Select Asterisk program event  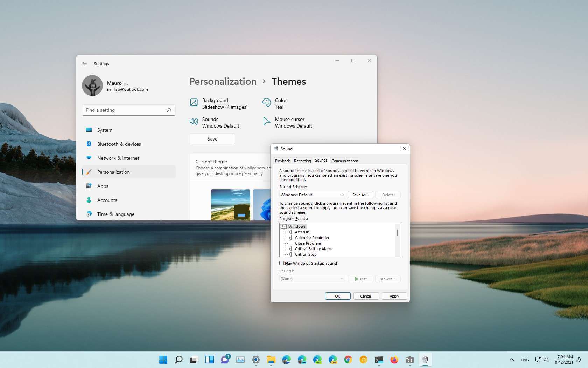point(302,232)
